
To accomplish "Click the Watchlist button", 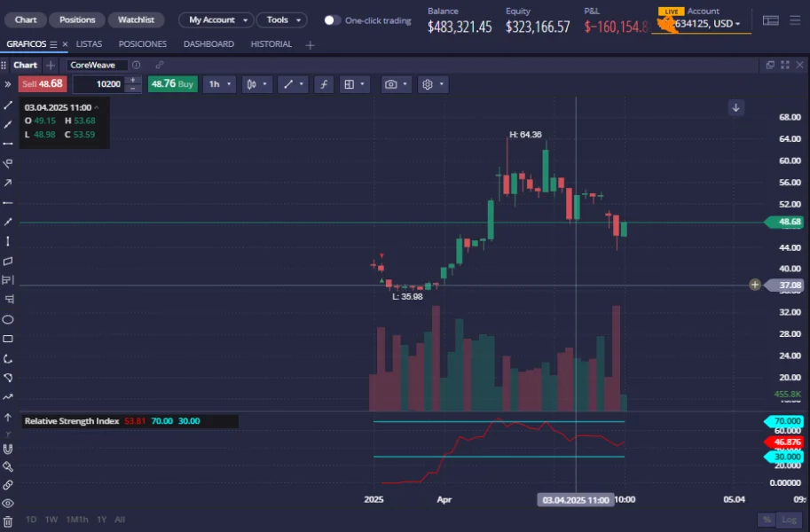I will tap(136, 20).
